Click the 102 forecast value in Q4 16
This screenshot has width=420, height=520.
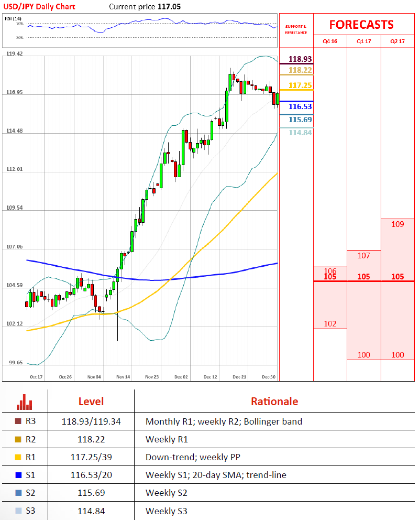[x=330, y=323]
